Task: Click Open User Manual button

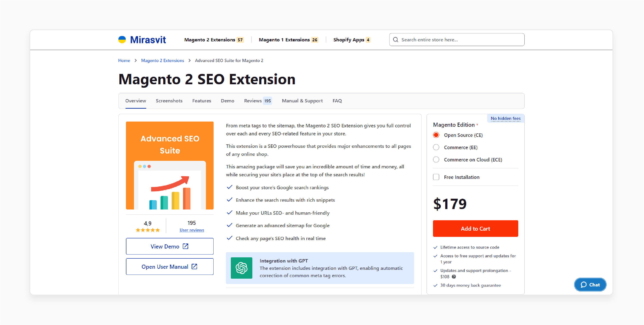Action: [x=170, y=266]
